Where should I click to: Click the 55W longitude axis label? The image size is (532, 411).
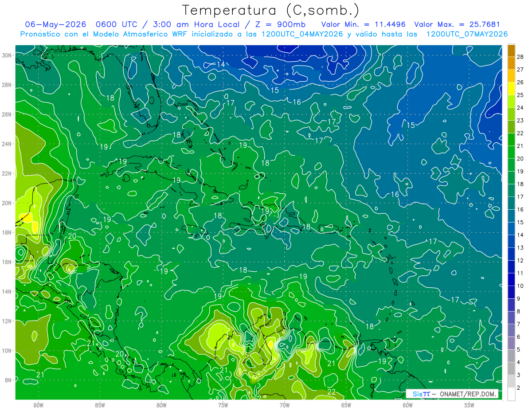pyautogui.click(x=469, y=405)
